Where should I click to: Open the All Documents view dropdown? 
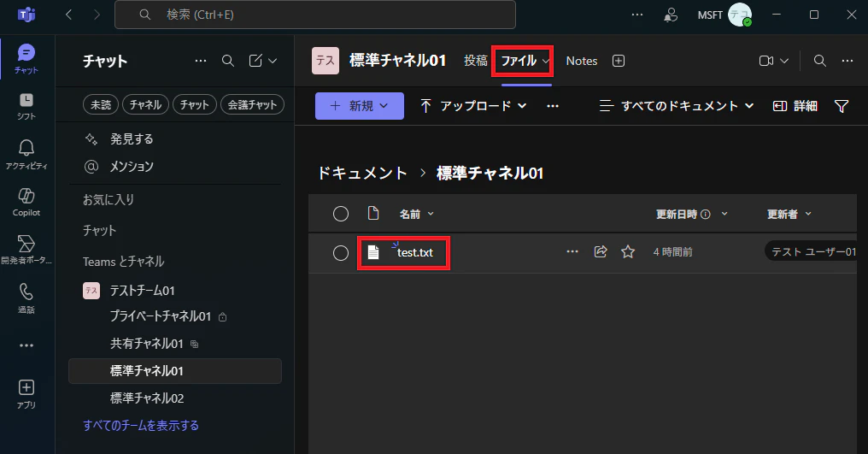(677, 106)
